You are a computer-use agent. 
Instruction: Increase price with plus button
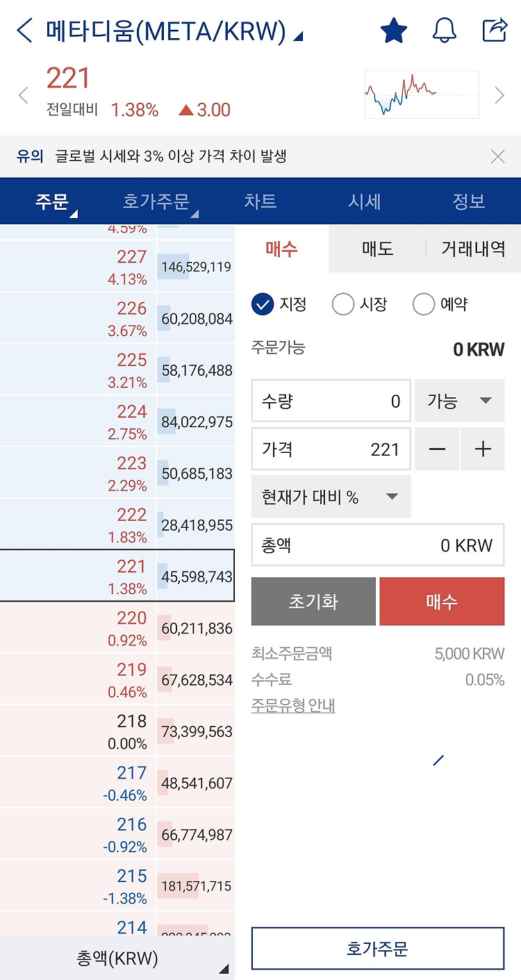point(483,449)
